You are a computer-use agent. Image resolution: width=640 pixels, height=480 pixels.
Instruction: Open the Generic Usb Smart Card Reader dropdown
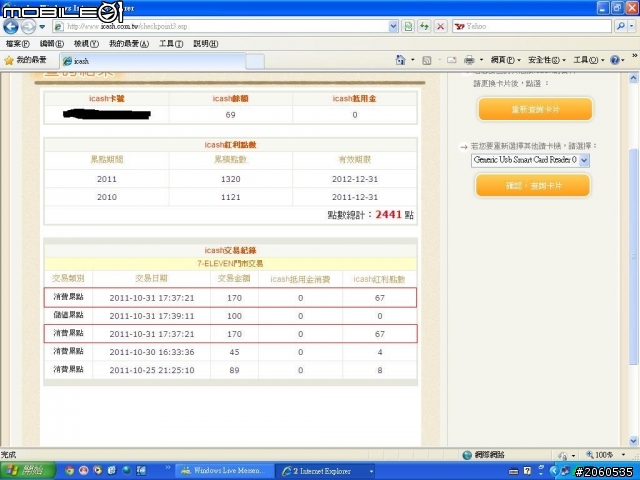(530, 160)
